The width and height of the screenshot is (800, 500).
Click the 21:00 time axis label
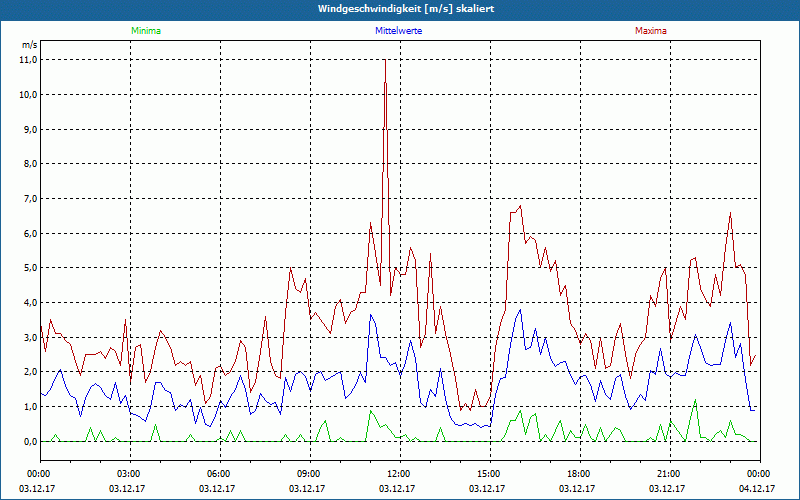[x=670, y=474]
